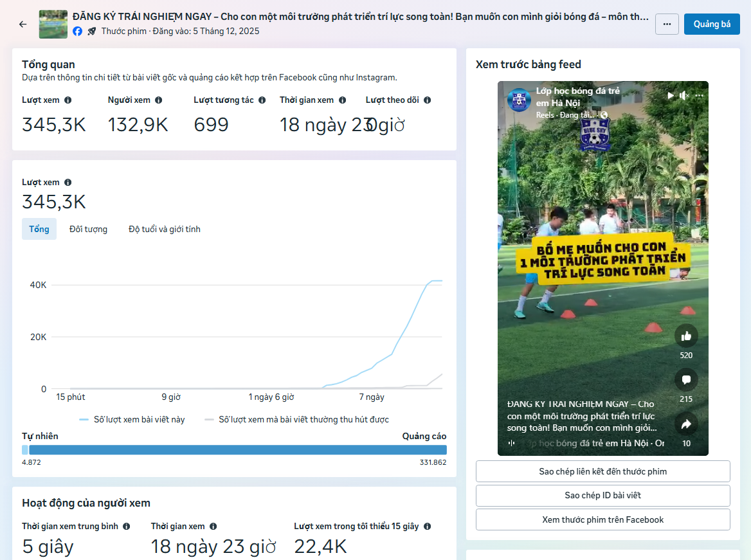Switch to the Độ tuổi và giới tính tab
Image resolution: width=751 pixels, height=560 pixels.
pyautogui.click(x=165, y=229)
